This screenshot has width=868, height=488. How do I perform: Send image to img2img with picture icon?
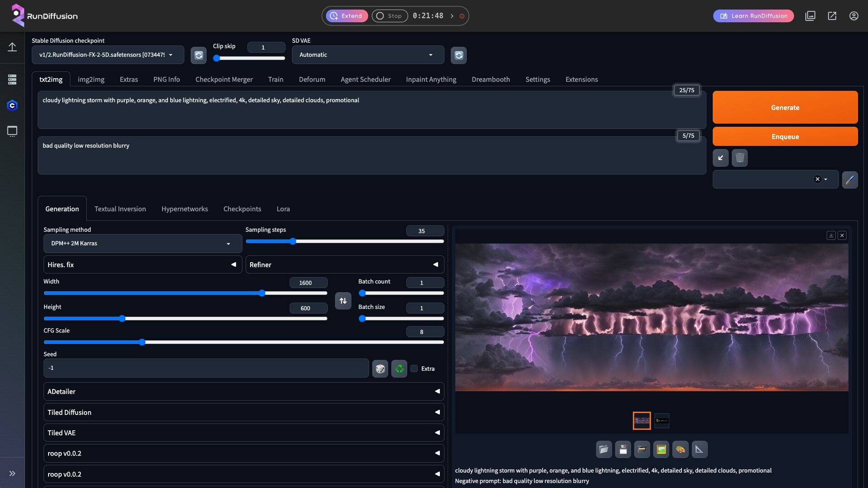661,449
